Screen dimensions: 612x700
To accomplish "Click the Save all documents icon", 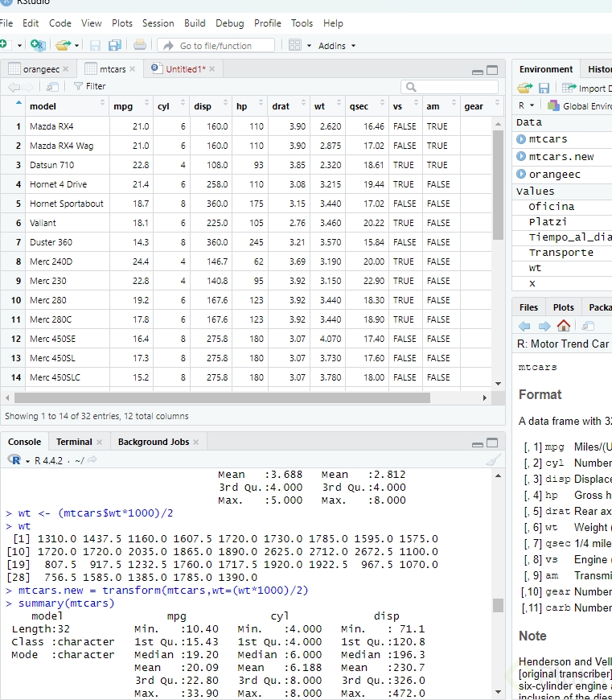I will (114, 46).
